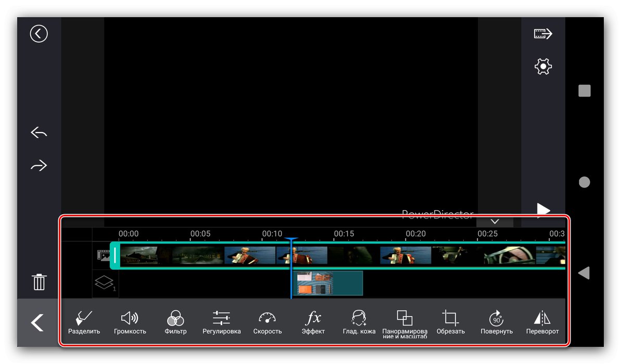The width and height of the screenshot is (621, 364).
Task: Open the Панорамирование и масштаб tool
Action: click(x=405, y=324)
